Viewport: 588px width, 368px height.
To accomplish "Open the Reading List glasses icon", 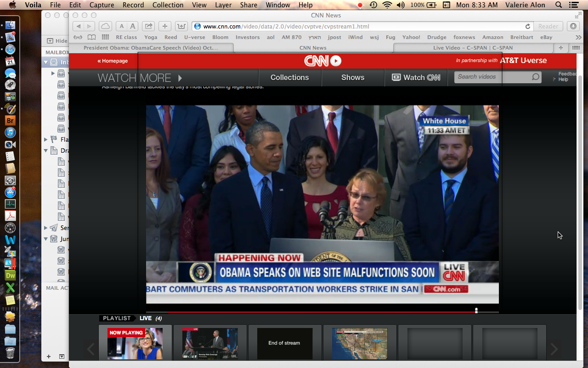I will (78, 37).
